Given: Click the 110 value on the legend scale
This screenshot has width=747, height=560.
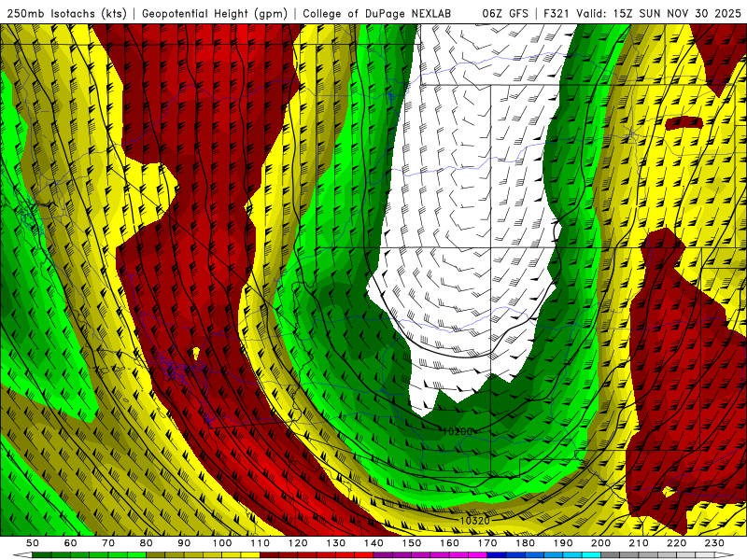Looking at the screenshot, I should (261, 543).
